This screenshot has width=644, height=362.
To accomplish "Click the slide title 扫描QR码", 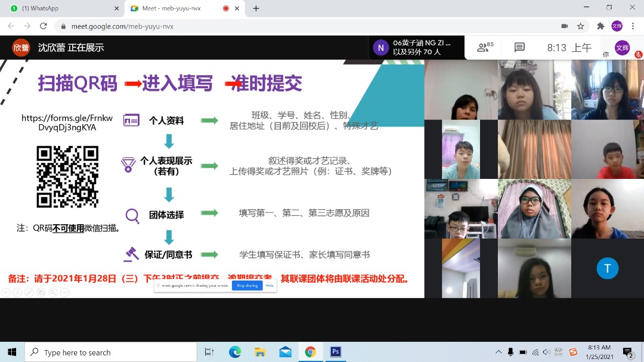I will [x=77, y=83].
